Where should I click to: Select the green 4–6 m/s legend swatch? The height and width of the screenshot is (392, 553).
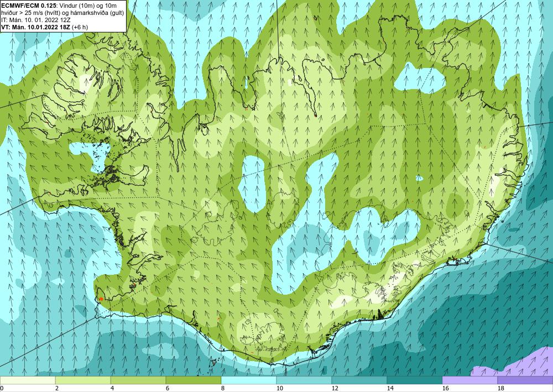tap(138, 380)
